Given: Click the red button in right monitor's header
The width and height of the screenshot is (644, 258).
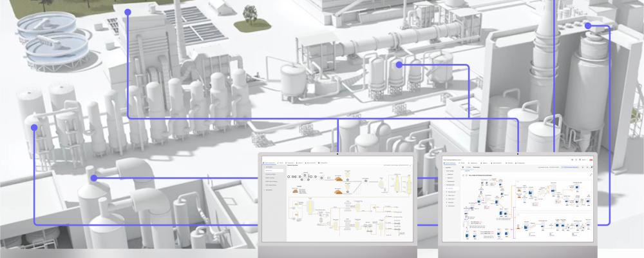Looking at the screenshot, I should 591,159.
